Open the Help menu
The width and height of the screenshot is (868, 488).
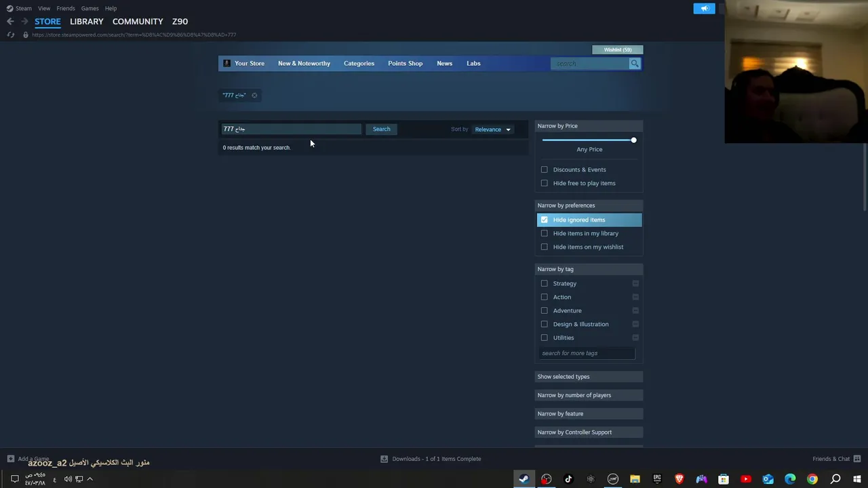tap(111, 8)
